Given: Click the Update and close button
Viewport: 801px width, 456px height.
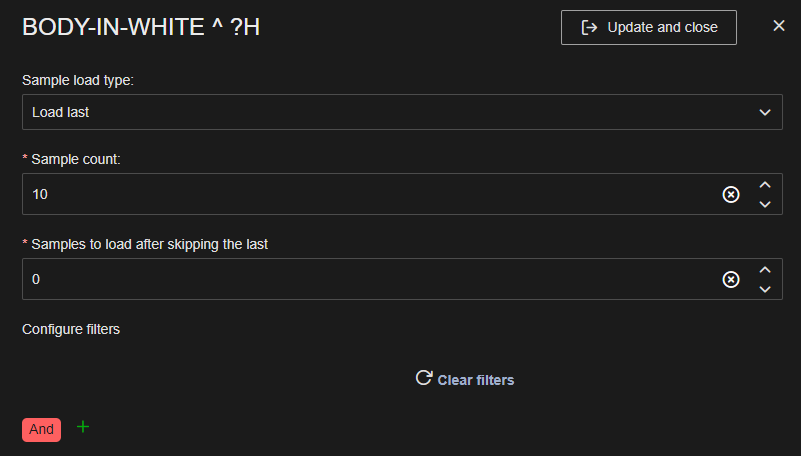Looking at the screenshot, I should 649,27.
